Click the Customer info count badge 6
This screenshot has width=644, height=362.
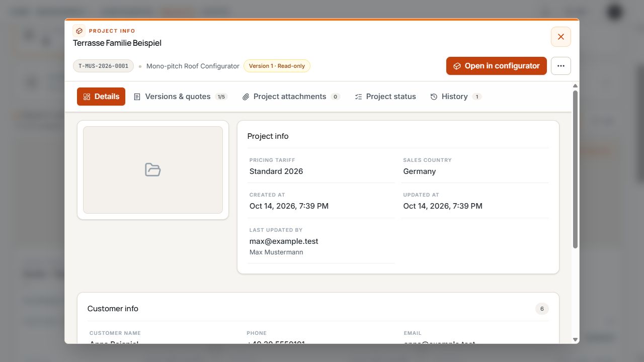542,309
